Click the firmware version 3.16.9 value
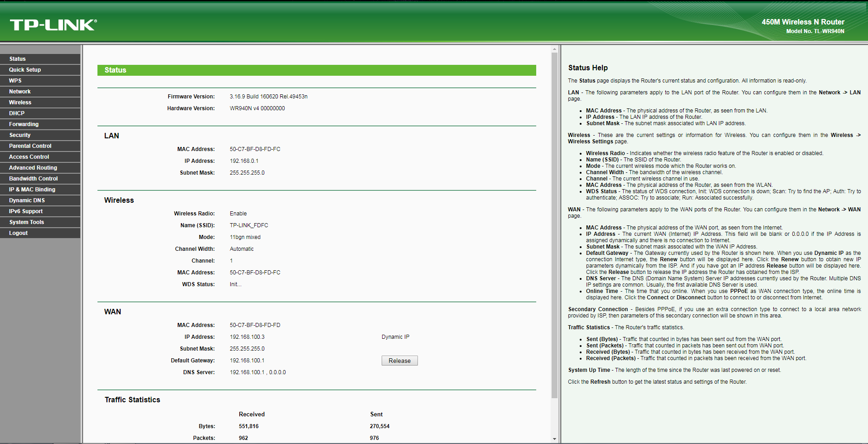 [x=268, y=97]
